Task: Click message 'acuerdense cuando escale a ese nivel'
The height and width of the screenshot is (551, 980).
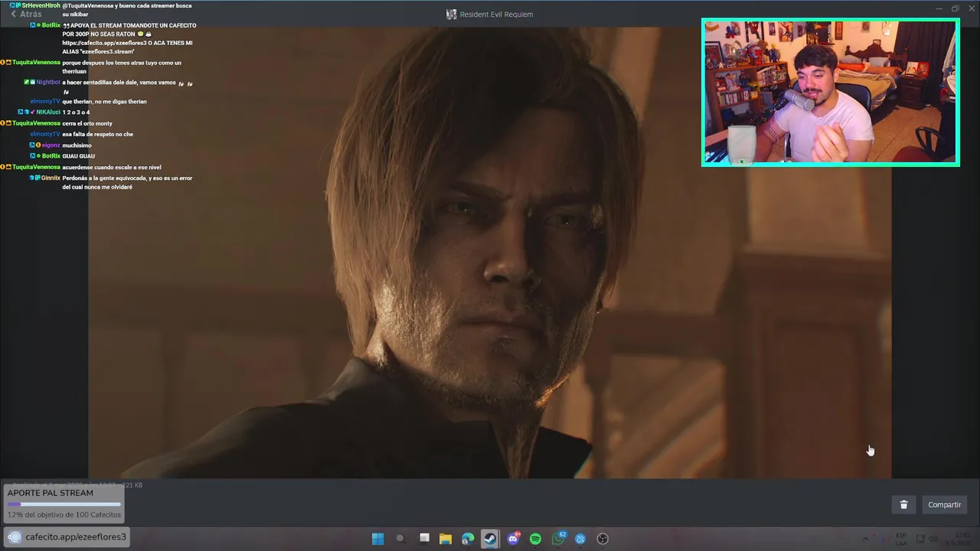Action: (112, 167)
